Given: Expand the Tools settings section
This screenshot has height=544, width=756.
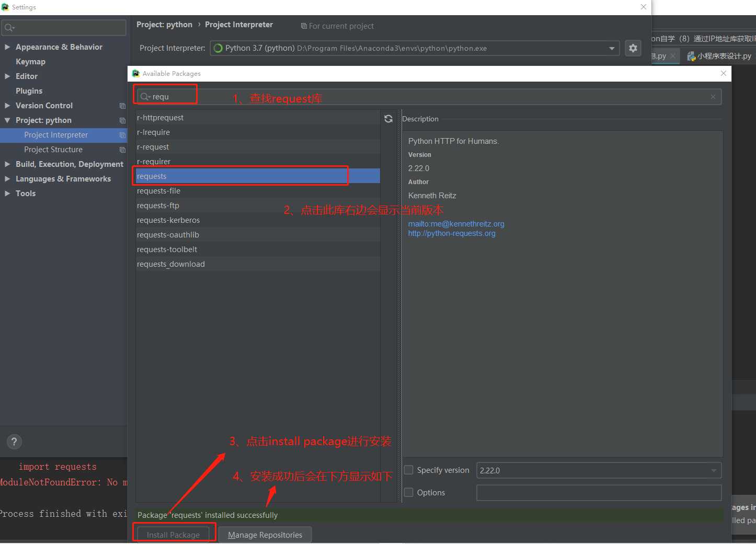Looking at the screenshot, I should click(x=7, y=194).
